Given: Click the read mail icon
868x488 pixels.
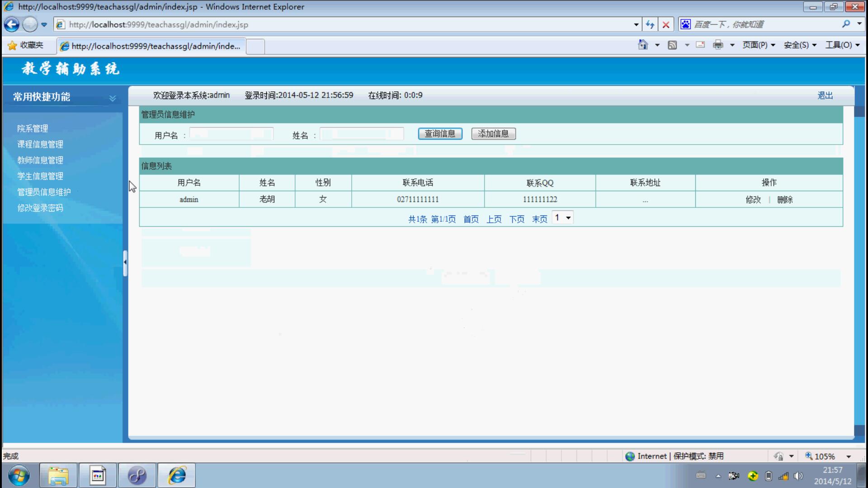Looking at the screenshot, I should click(x=700, y=45).
